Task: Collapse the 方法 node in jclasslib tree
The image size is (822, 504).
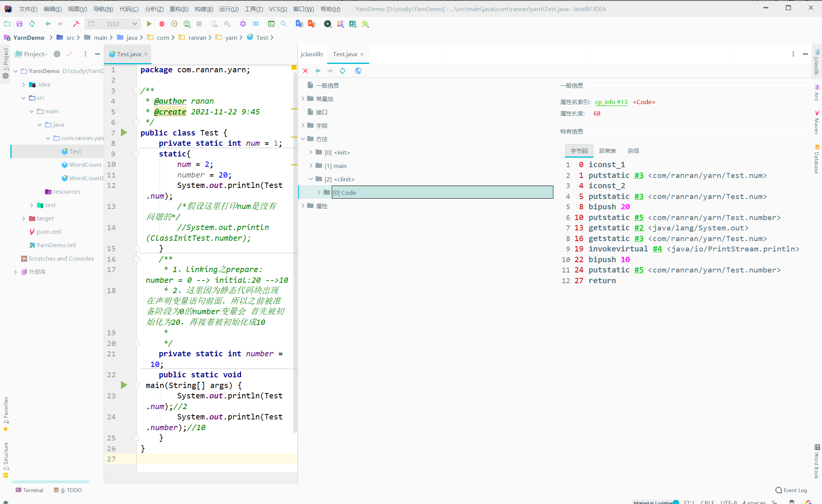Action: [303, 139]
